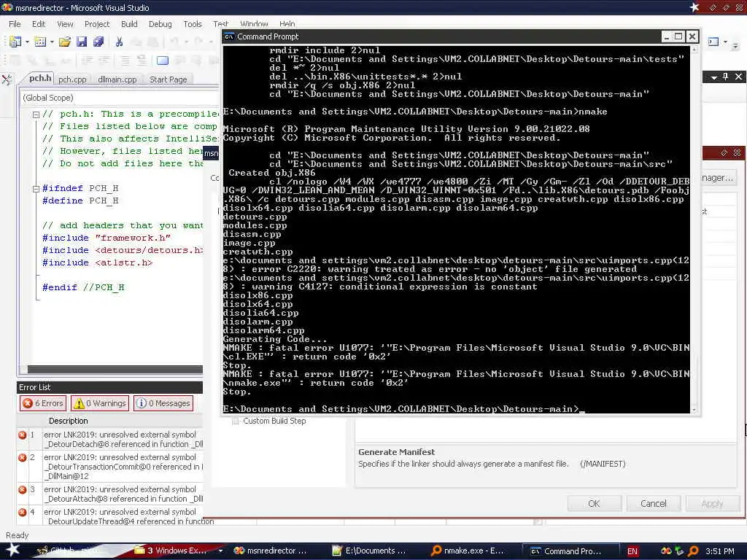This screenshot has width=747, height=560.
Task: Open the Toolbox auto-hide tab icon
Action: pos(7,79)
